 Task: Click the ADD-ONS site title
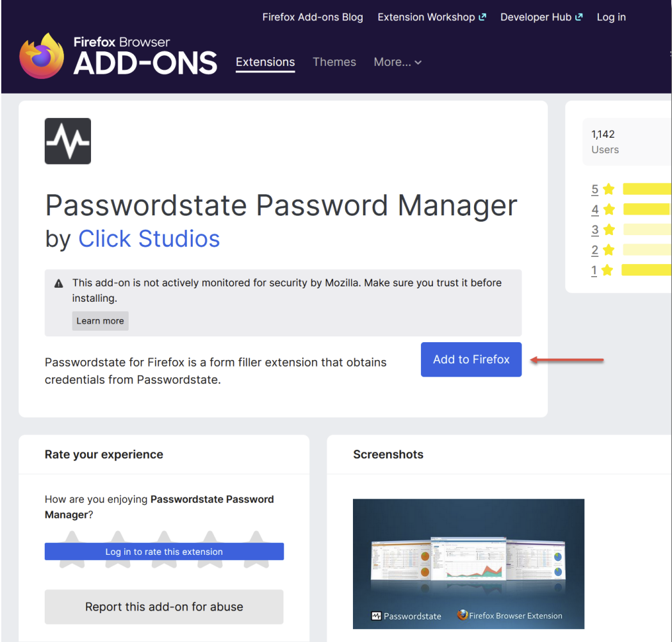tap(145, 63)
